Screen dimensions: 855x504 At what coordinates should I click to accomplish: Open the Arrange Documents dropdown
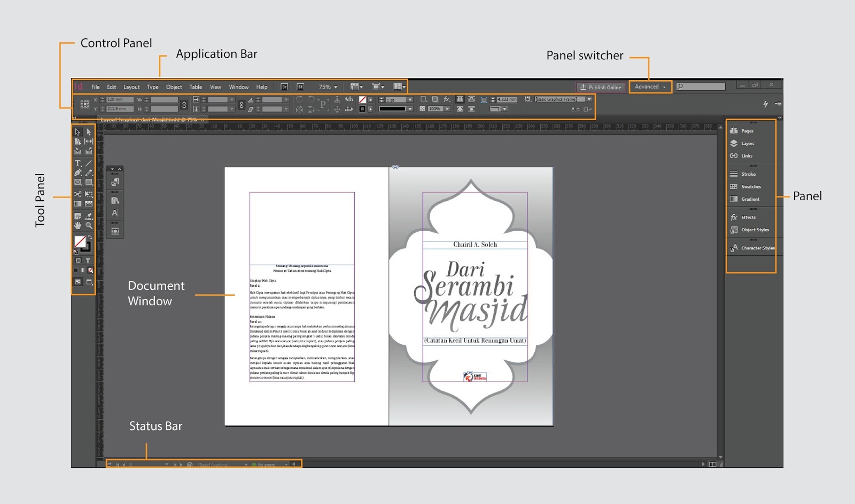tap(399, 87)
